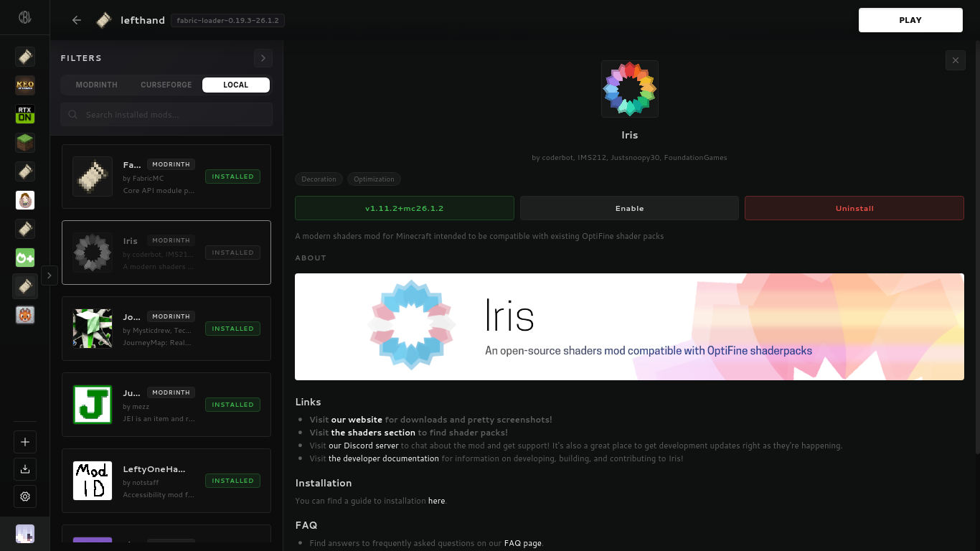Screen dimensions: 980x551
Task: Go back using the arrow beside lefthand
Action: [77, 20]
